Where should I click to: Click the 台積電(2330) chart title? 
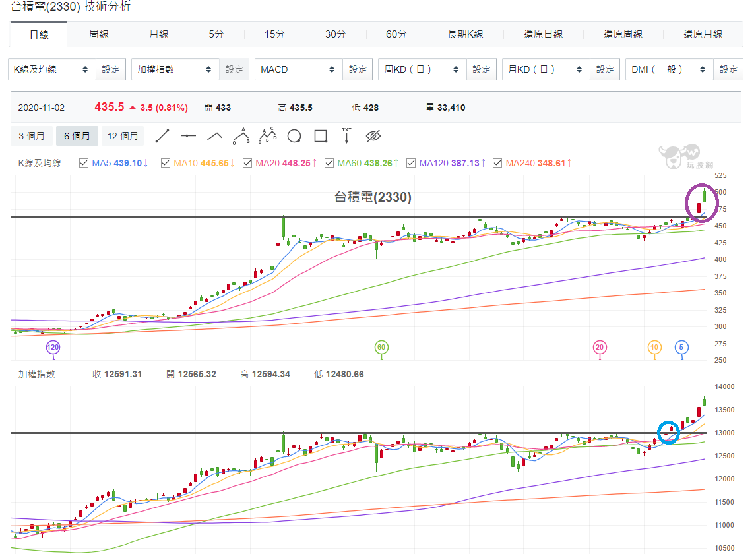373,197
